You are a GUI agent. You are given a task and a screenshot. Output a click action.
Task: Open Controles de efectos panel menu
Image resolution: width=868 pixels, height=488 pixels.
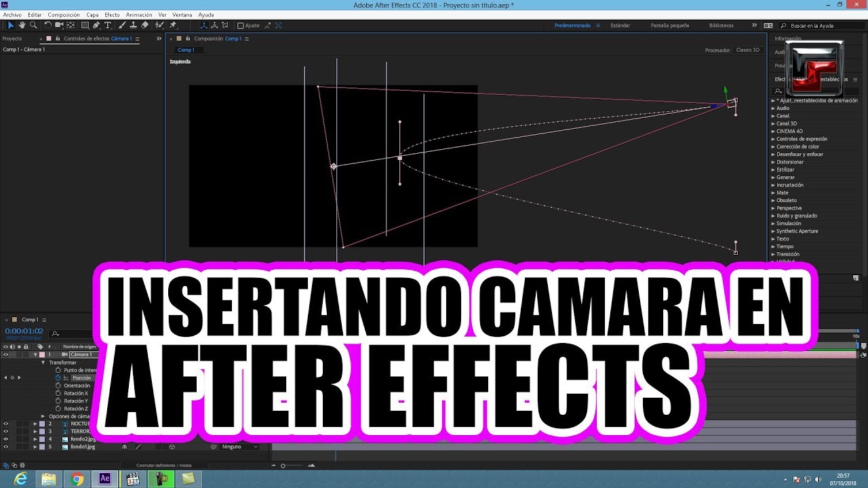(138, 39)
